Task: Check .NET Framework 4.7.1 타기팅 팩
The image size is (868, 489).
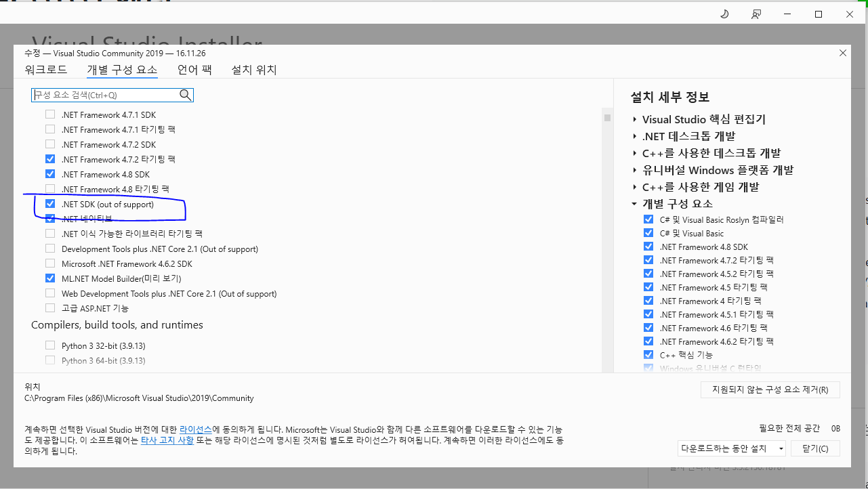Action: [x=50, y=129]
